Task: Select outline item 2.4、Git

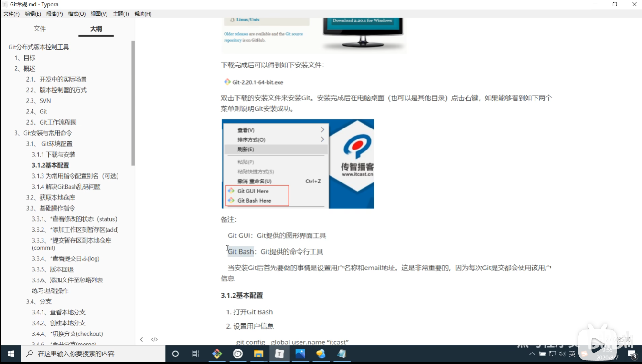Action: (36, 112)
